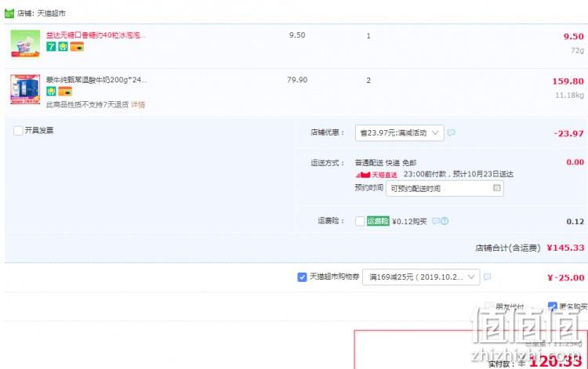
Task: Click the comment bubble icon beside the coupon dropdown
Action: [487, 277]
